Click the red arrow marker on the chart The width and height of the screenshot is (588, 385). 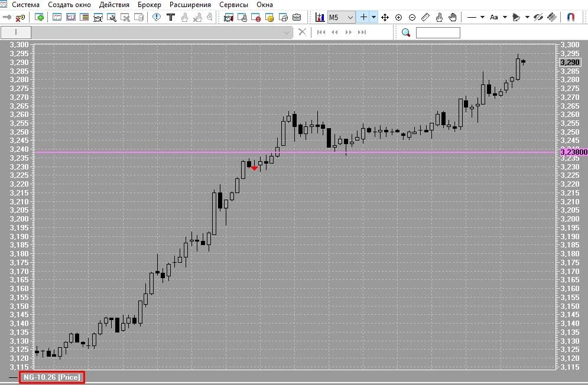[254, 168]
